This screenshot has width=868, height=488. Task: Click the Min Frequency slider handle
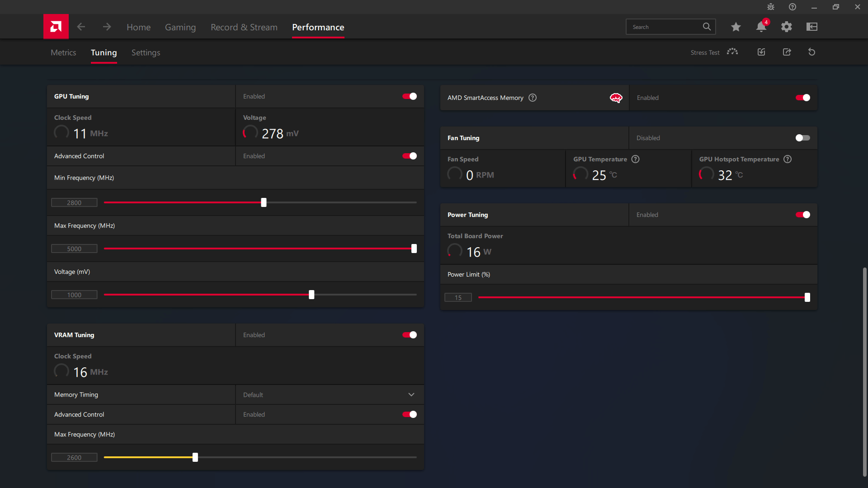[264, 202]
